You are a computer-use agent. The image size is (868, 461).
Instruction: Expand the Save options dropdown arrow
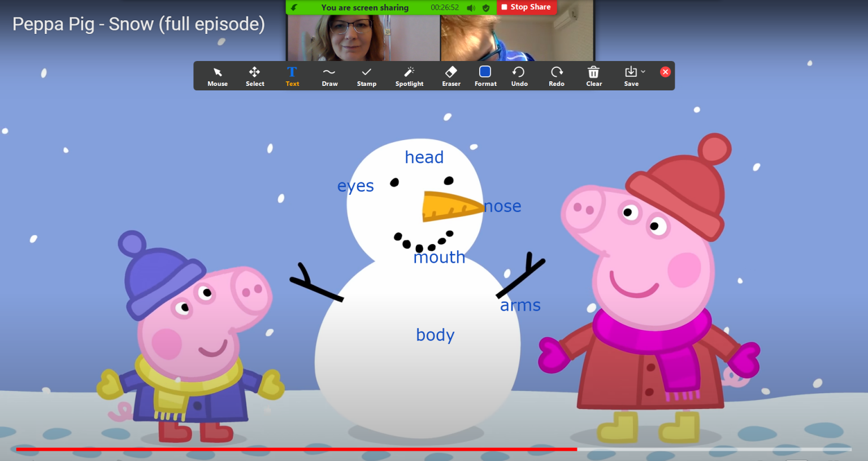tap(643, 72)
